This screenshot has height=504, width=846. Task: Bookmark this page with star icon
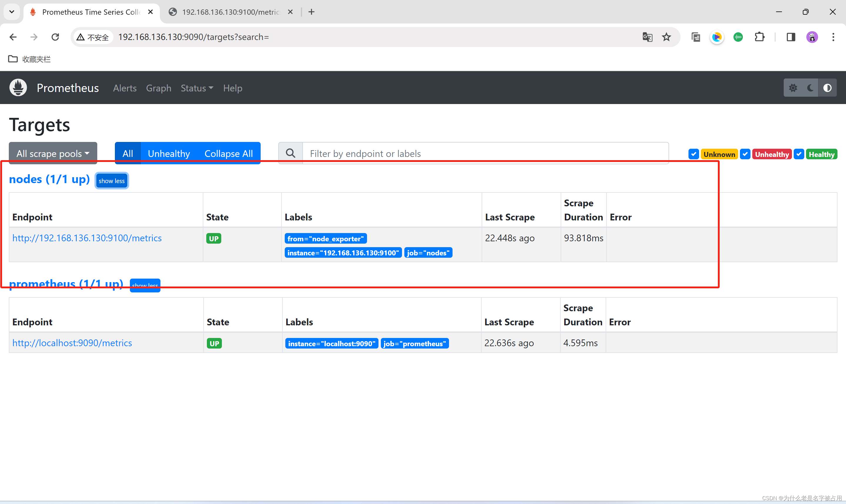click(666, 37)
